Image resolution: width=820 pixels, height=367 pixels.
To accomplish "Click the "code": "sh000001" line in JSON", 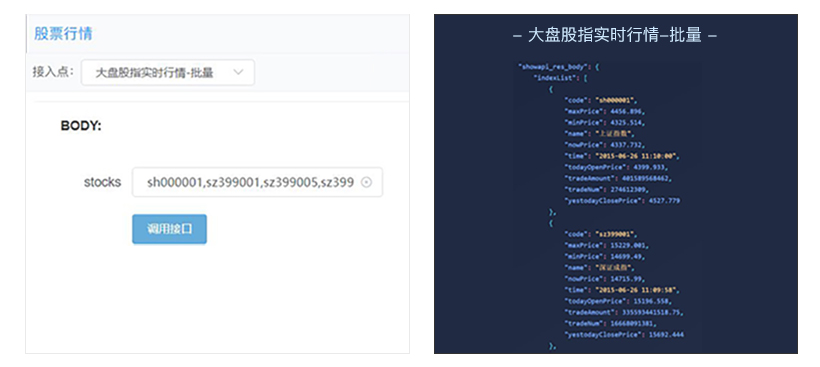I will coord(601,100).
